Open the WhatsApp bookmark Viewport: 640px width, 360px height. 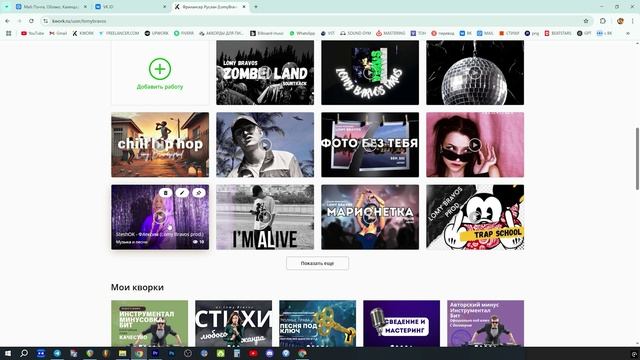tap(302, 33)
